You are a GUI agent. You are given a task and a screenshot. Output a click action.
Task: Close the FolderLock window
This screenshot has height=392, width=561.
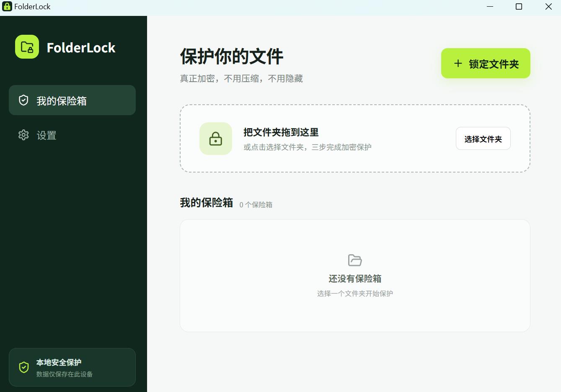[x=548, y=6]
